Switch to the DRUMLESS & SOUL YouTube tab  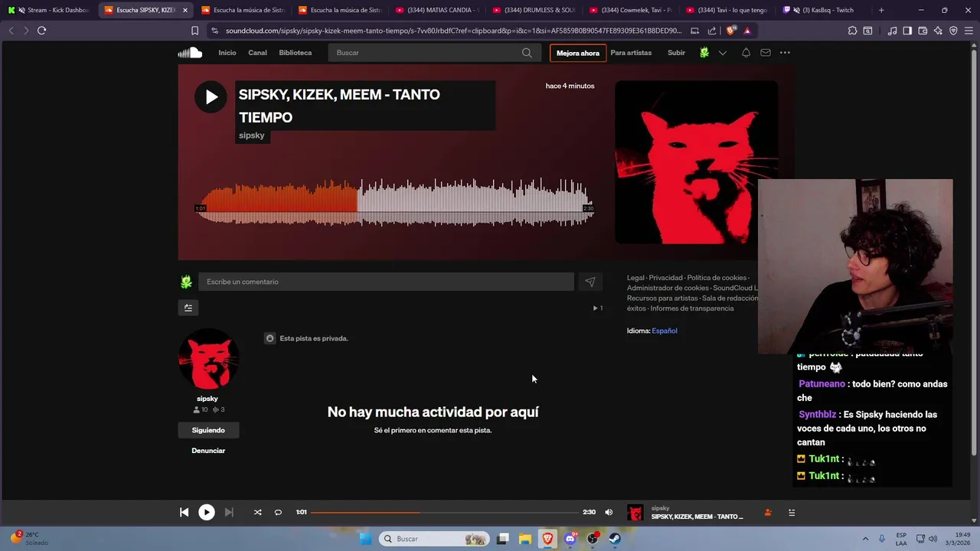pos(534,10)
